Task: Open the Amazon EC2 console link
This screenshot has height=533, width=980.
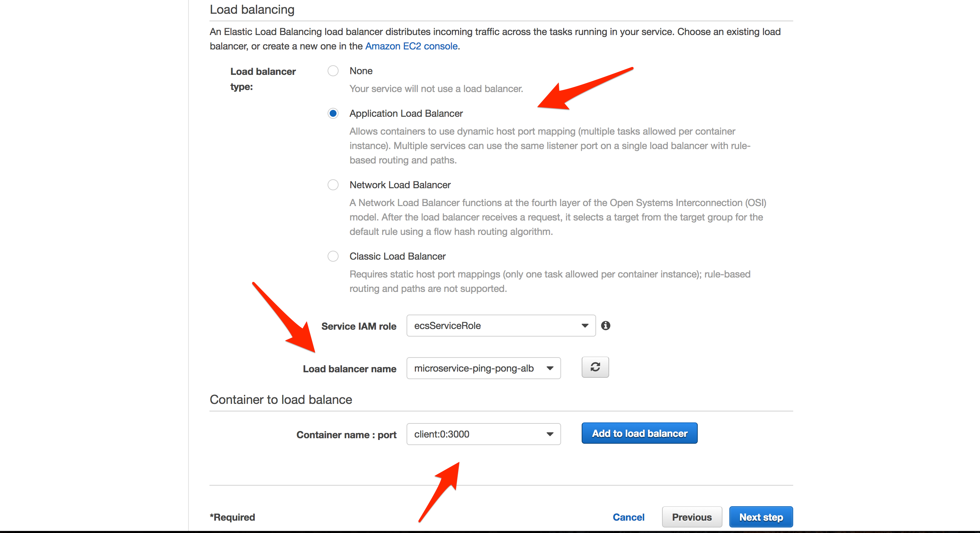Action: pyautogui.click(x=411, y=46)
